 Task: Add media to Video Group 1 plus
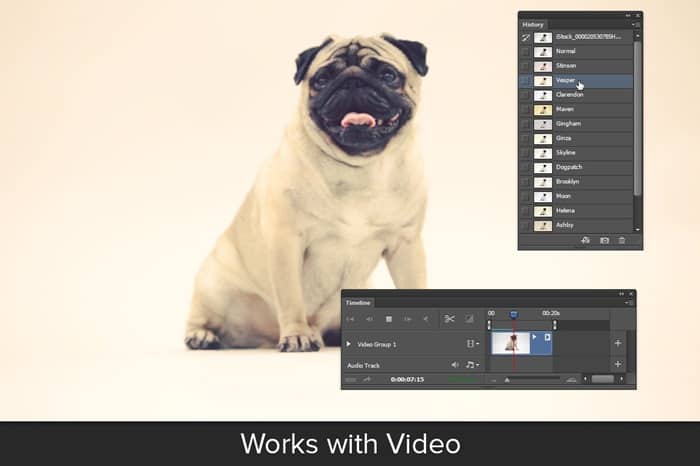[618, 343]
